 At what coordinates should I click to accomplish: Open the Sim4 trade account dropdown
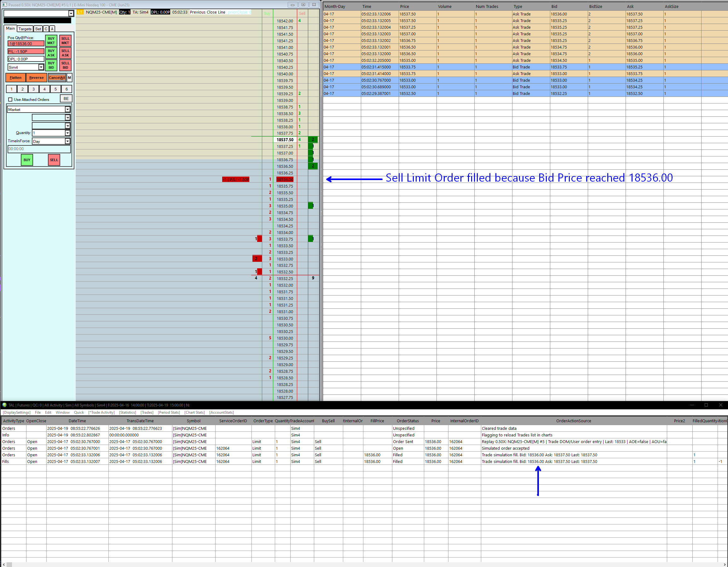[x=41, y=67]
